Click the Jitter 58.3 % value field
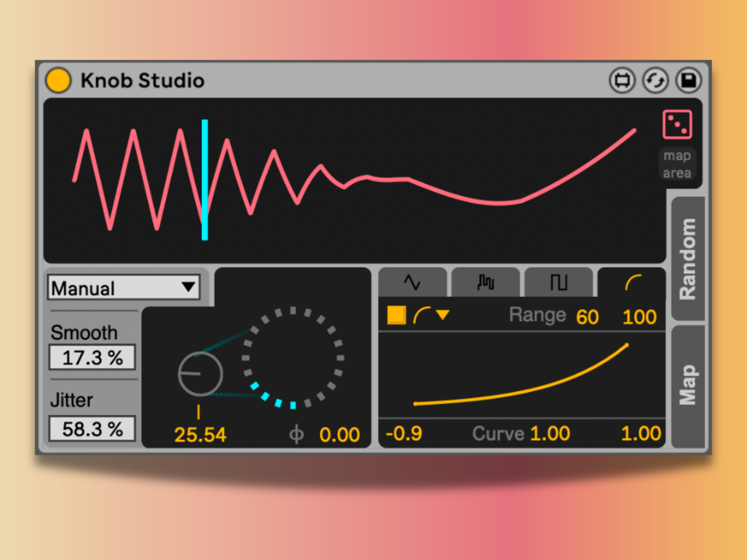The width and height of the screenshot is (747, 560). [x=92, y=429]
